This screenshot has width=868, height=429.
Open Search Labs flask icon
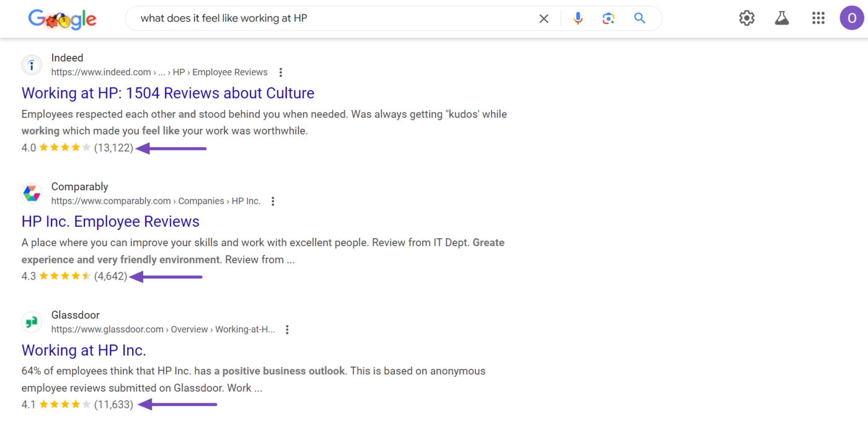[782, 19]
